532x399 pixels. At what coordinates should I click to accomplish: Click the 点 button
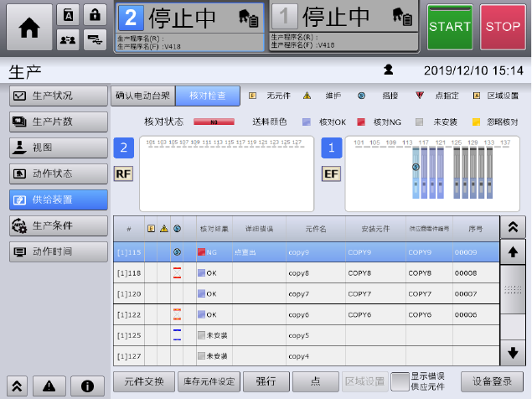coord(316,381)
